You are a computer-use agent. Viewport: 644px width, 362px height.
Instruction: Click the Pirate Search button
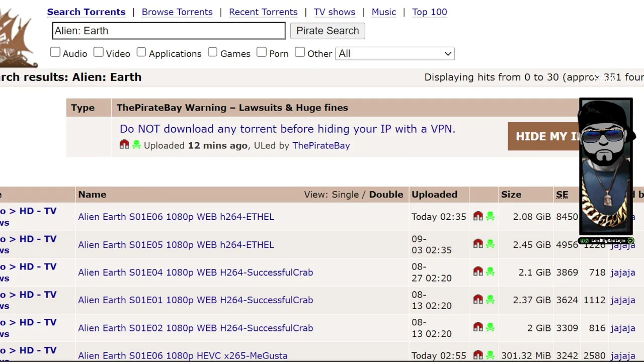tap(328, 31)
